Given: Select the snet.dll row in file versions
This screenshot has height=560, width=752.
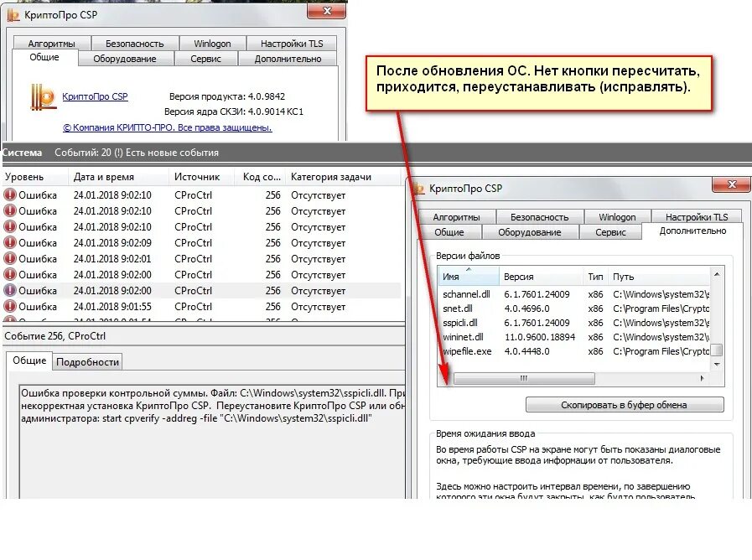Looking at the screenshot, I should [x=574, y=309].
